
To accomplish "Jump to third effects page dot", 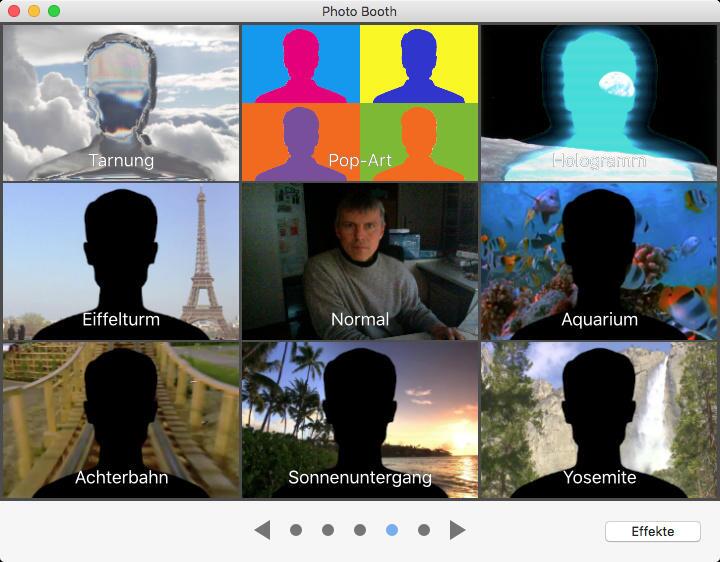I will 360,530.
